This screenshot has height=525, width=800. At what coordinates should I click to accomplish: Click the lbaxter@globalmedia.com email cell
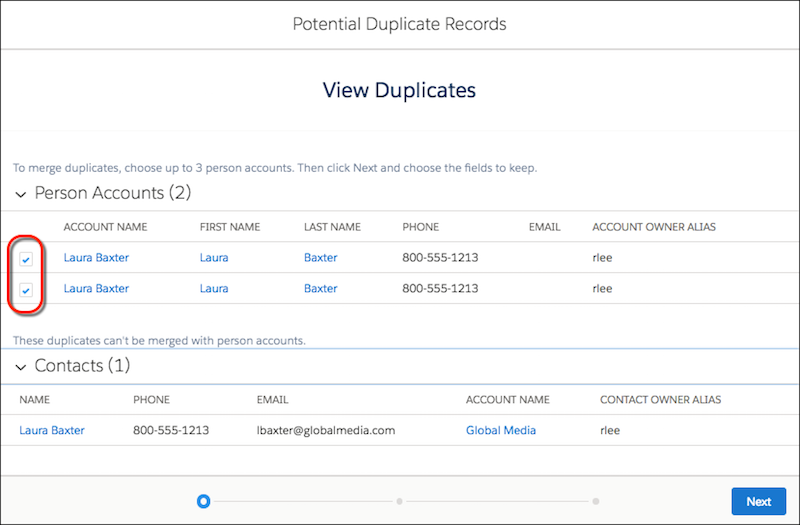326,430
